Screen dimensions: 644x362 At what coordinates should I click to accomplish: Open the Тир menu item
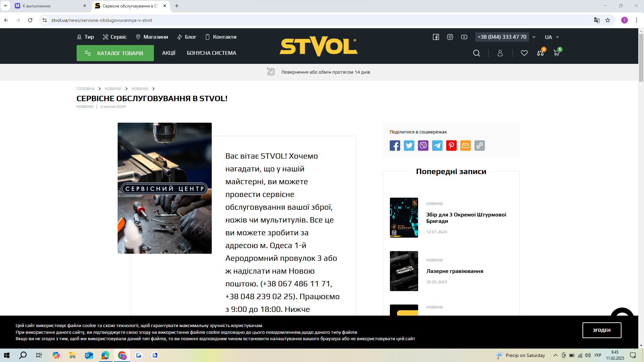point(85,37)
